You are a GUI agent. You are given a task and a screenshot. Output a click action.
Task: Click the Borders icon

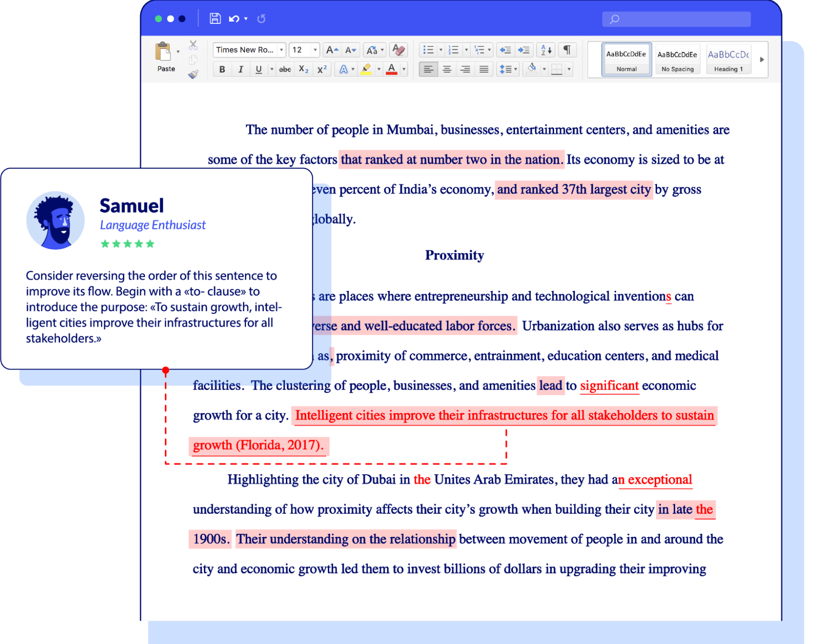coord(557,69)
